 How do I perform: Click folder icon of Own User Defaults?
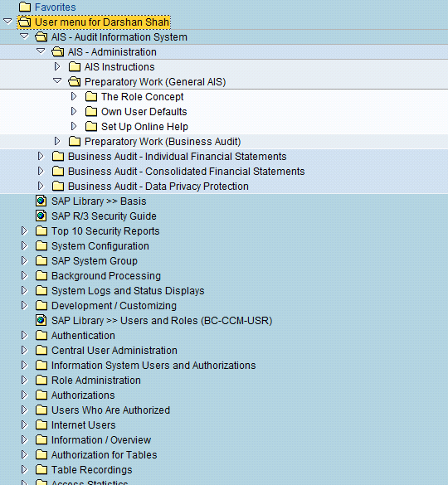[x=91, y=111]
